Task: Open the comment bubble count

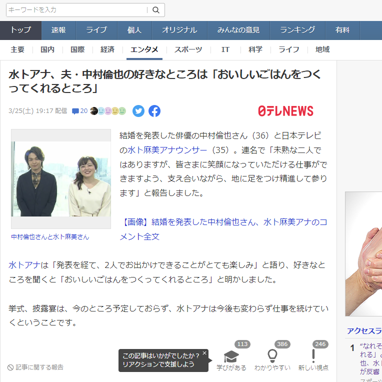Action: (x=80, y=111)
